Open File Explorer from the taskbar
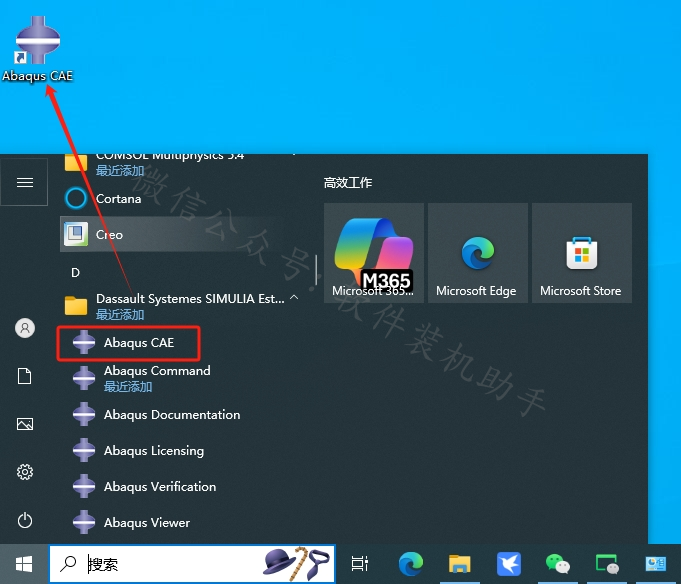Image resolution: width=681 pixels, height=584 pixels. click(460, 564)
